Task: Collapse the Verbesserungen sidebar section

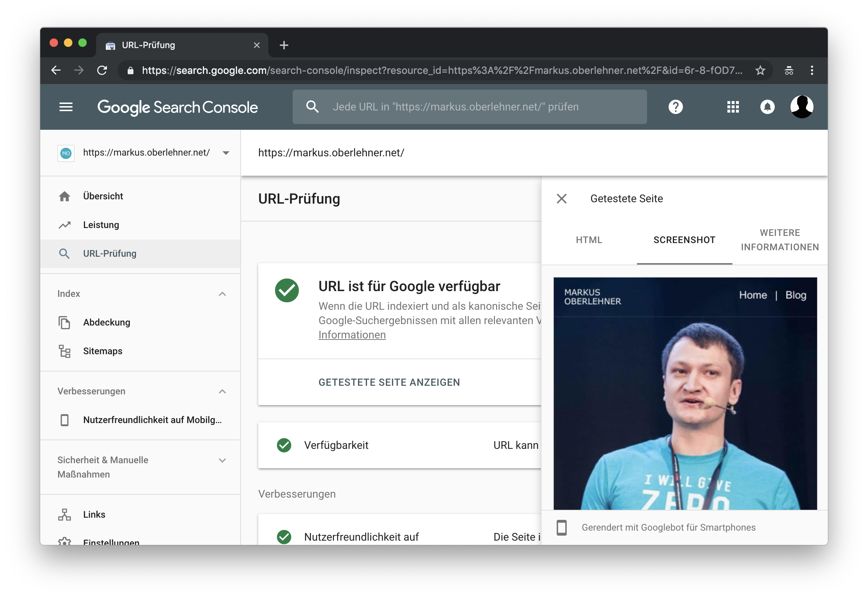Action: [222, 391]
